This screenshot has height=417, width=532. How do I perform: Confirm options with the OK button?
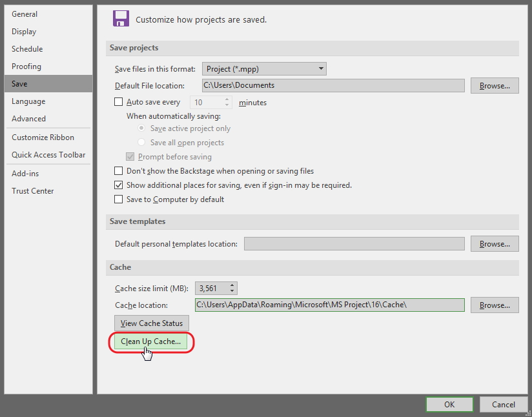(449, 405)
